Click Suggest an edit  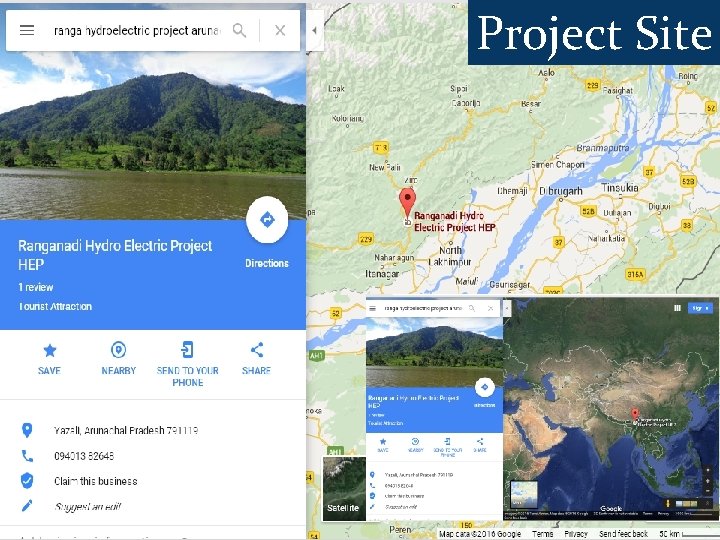click(87, 506)
